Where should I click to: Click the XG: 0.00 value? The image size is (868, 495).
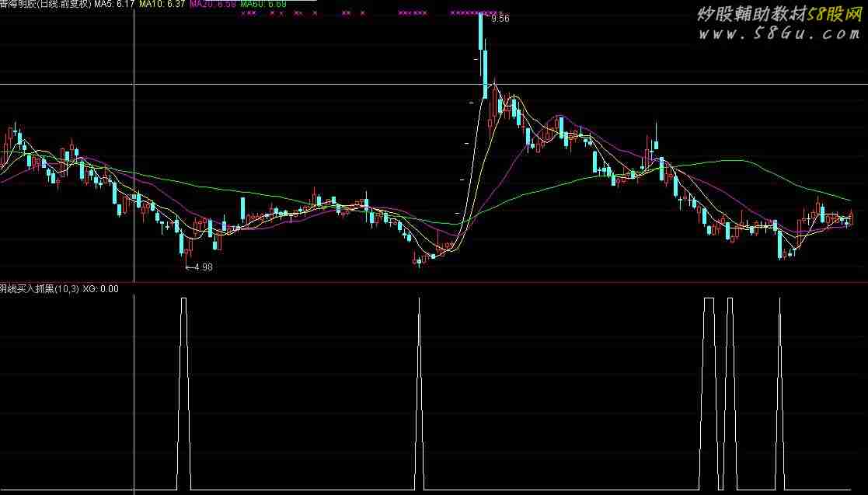(101, 288)
